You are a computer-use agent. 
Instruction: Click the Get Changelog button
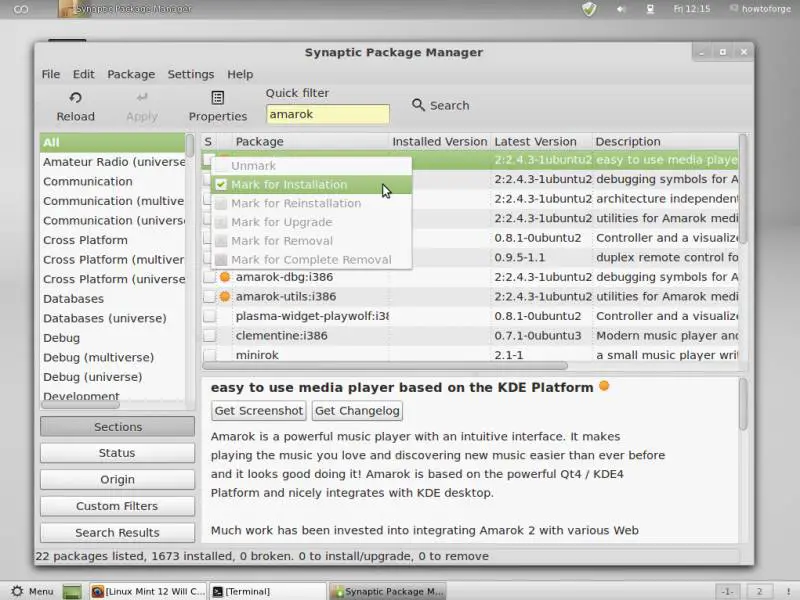click(357, 410)
